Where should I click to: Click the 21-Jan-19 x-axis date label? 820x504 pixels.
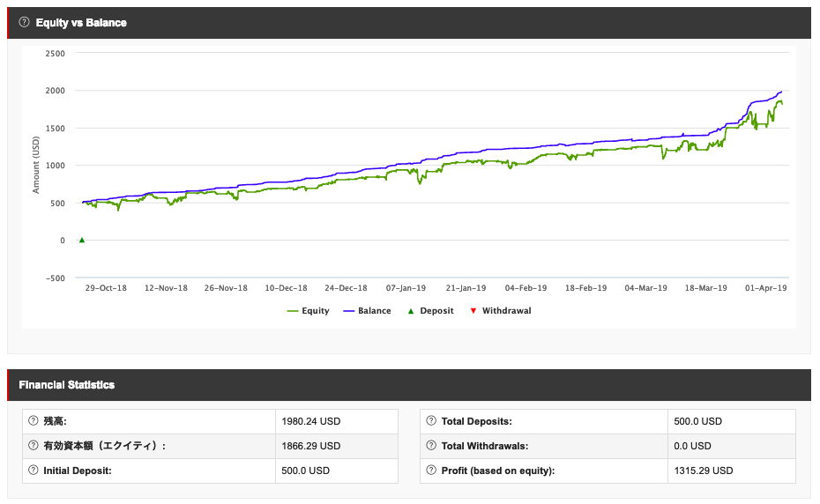tap(466, 288)
